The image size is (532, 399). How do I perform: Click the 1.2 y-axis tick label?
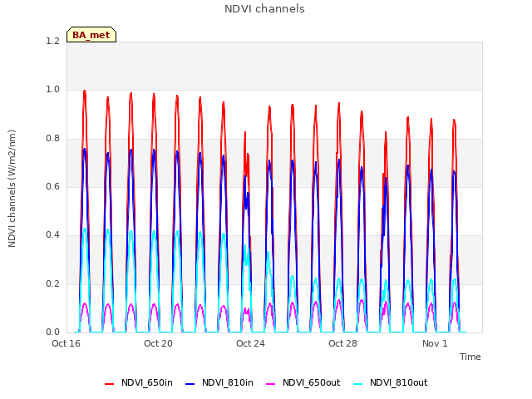pos(52,41)
